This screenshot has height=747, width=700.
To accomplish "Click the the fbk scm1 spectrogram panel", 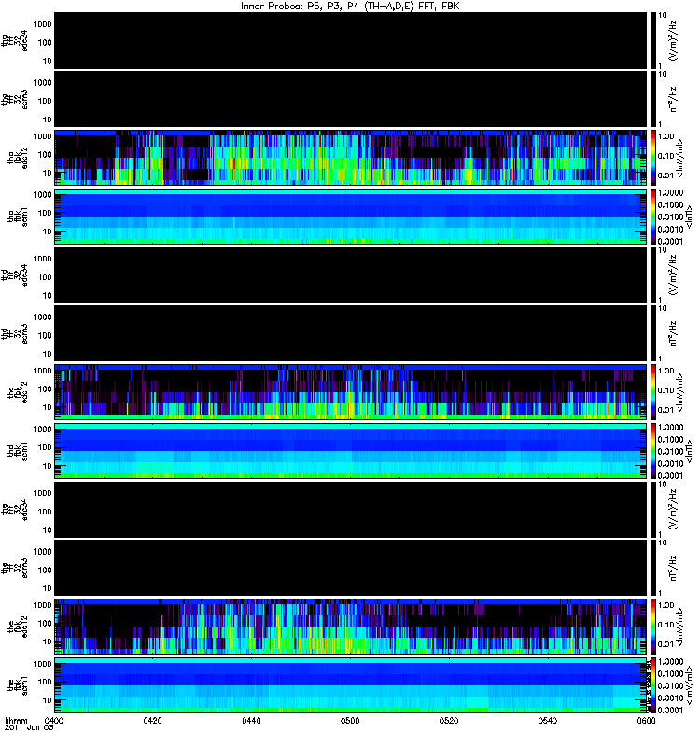I will (351, 685).
